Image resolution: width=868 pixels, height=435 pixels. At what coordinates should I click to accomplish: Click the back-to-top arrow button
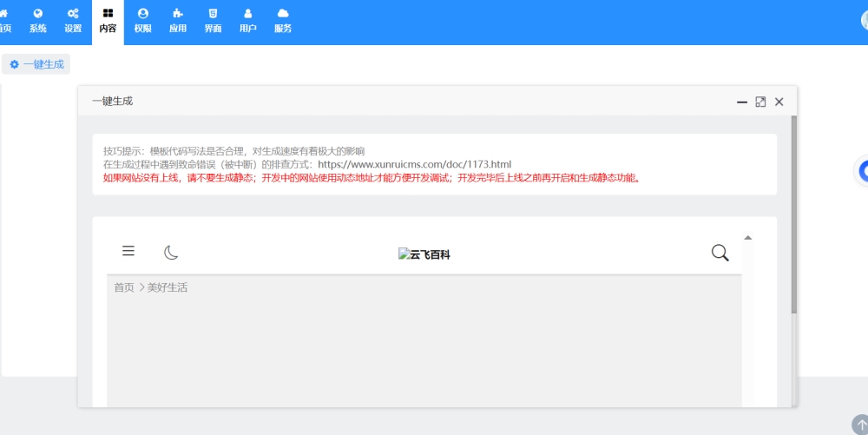pyautogui.click(x=860, y=425)
